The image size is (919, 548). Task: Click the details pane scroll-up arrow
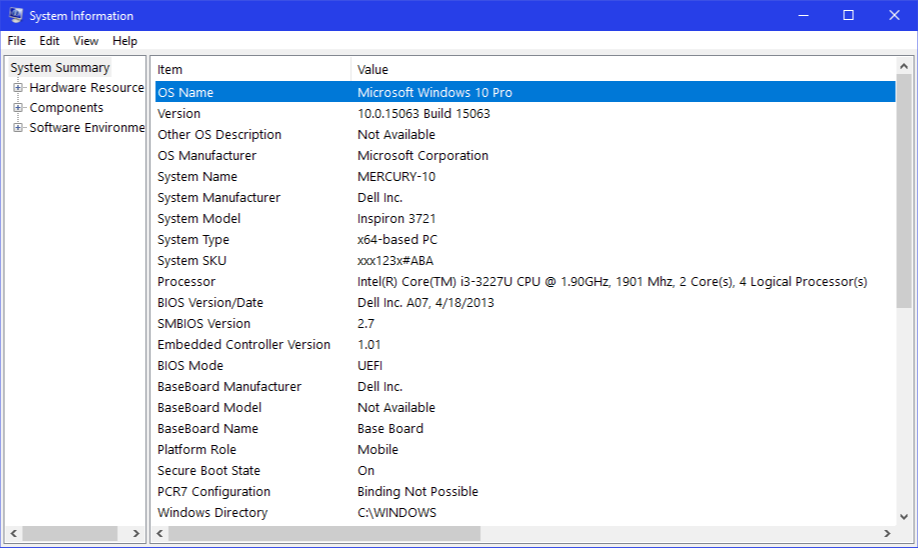tap(904, 66)
